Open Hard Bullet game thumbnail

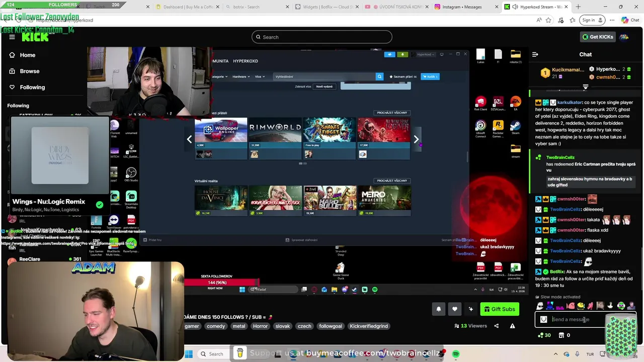tap(330, 201)
